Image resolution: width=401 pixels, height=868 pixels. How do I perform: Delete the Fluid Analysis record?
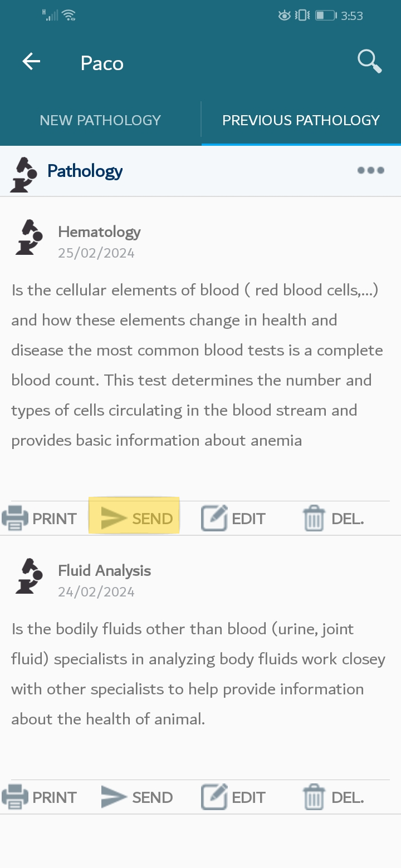333,797
